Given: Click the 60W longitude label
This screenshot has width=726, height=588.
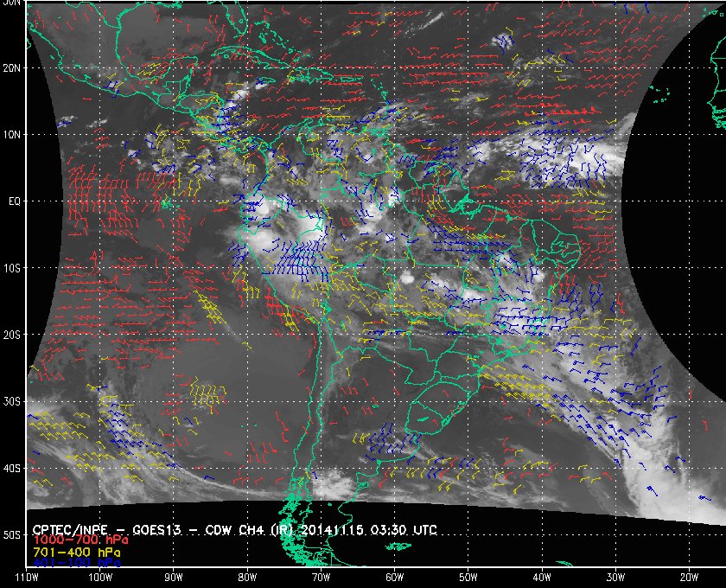Looking at the screenshot, I should [394, 578].
